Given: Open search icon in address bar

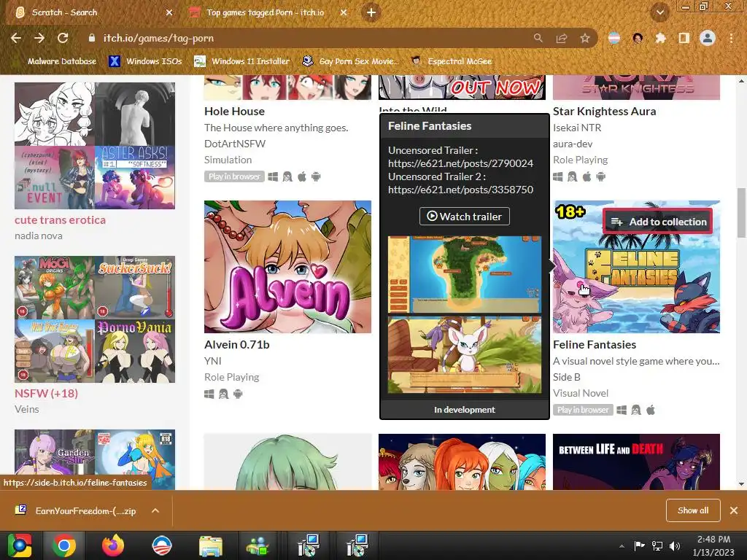Looking at the screenshot, I should click(x=538, y=38).
